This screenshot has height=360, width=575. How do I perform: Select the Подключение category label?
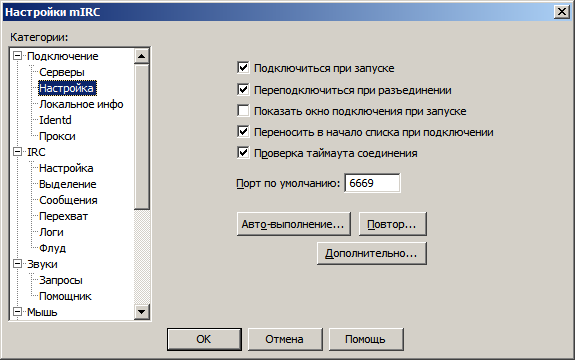63,56
